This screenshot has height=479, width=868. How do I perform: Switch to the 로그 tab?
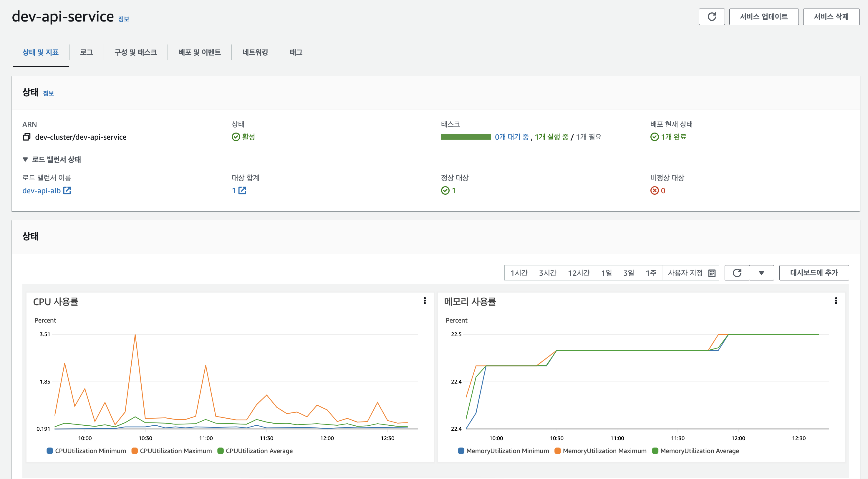tap(86, 52)
